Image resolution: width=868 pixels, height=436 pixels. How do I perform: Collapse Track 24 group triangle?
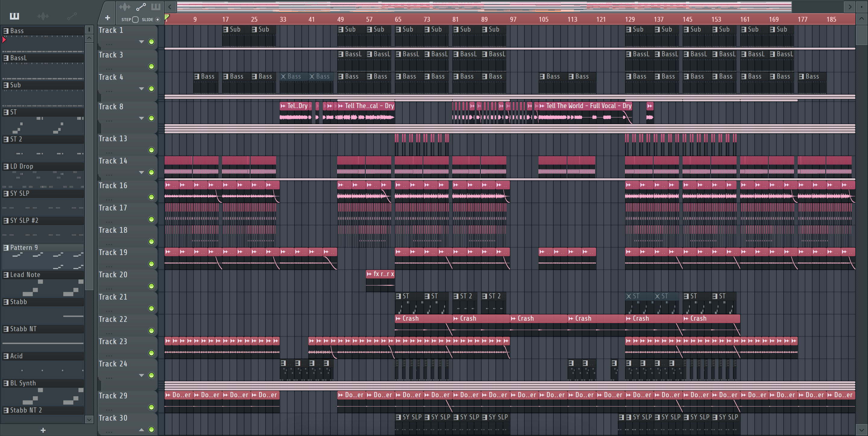coord(142,375)
